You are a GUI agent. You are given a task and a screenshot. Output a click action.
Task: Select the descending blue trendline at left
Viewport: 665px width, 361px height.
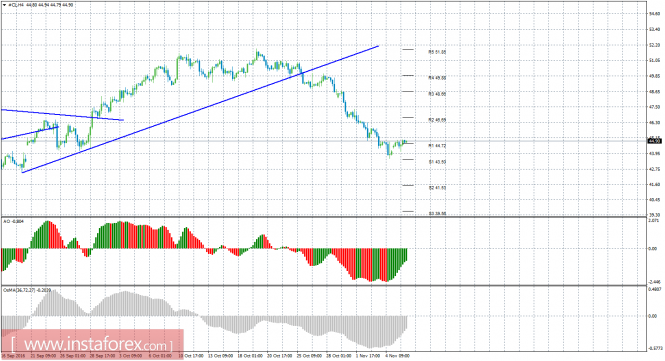tap(62, 115)
